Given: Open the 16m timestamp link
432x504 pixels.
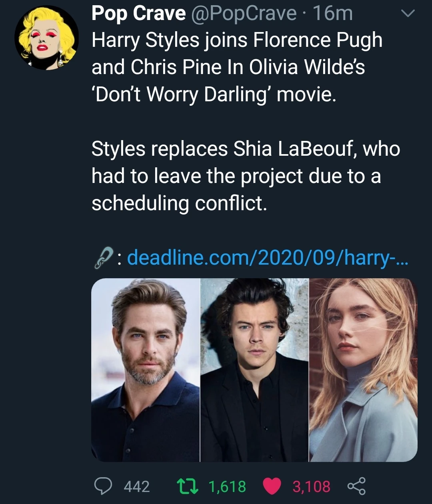Looking at the screenshot, I should coord(333,14).
